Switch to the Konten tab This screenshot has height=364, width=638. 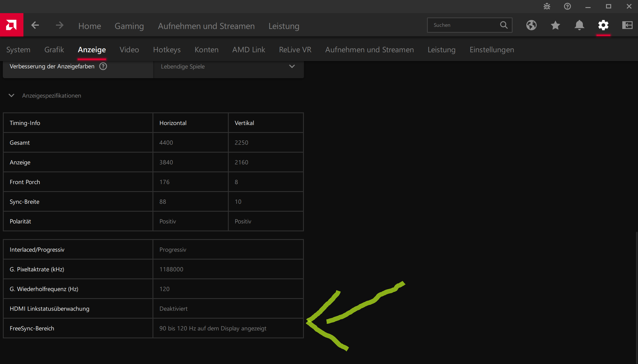coord(206,50)
